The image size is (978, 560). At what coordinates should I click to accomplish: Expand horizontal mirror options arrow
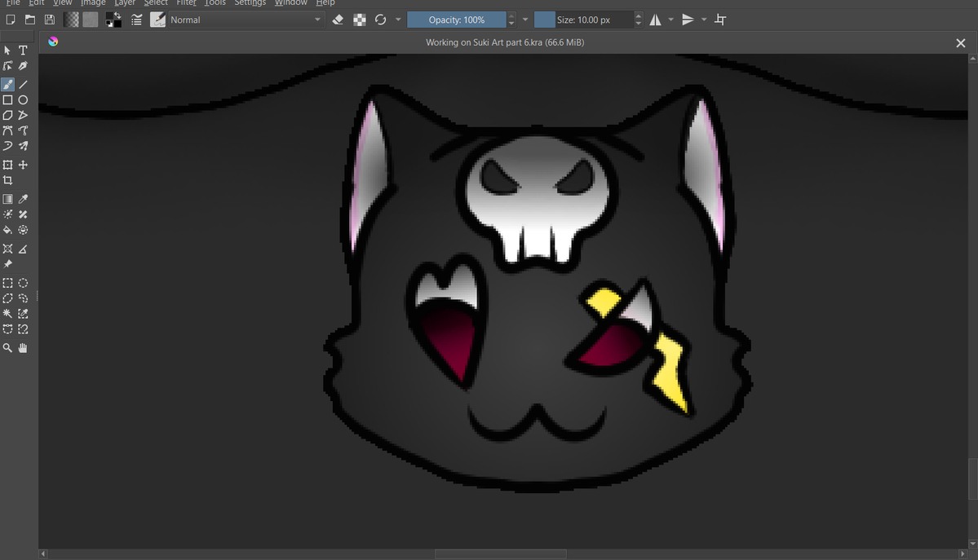[671, 20]
